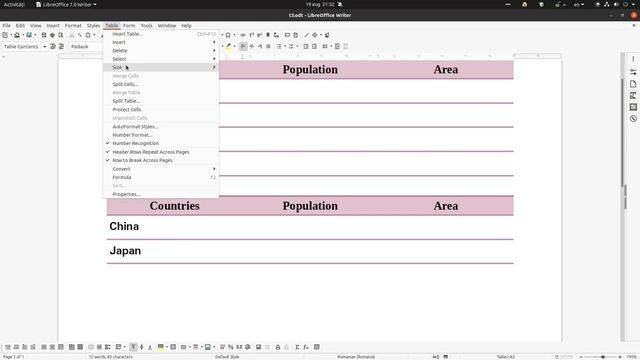The height and width of the screenshot is (360, 640).
Task: Click Delete Table icon in table toolbar
Action: 61,347
